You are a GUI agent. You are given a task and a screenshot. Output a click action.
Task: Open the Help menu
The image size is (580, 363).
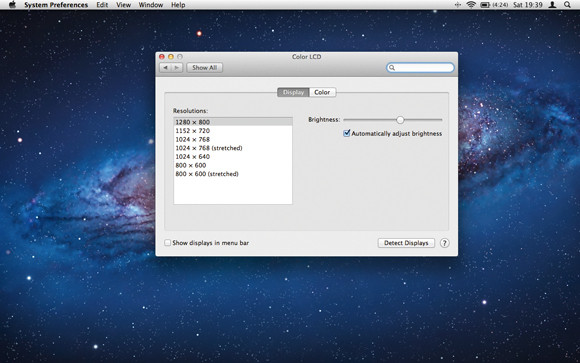tap(178, 5)
